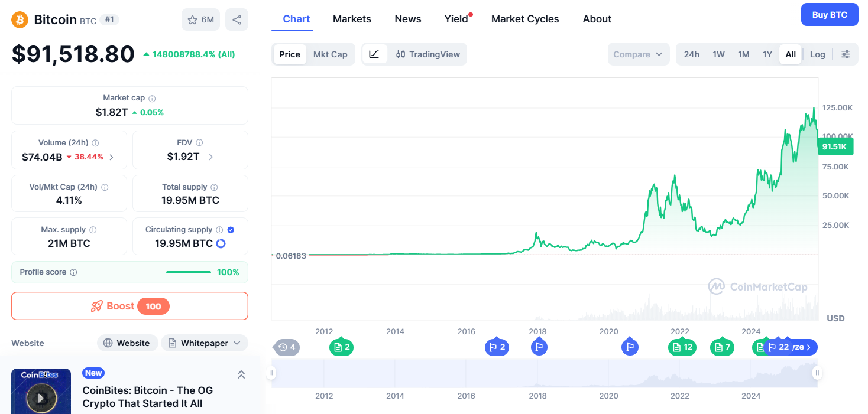Click the Boost 100 button

pyautogui.click(x=129, y=306)
